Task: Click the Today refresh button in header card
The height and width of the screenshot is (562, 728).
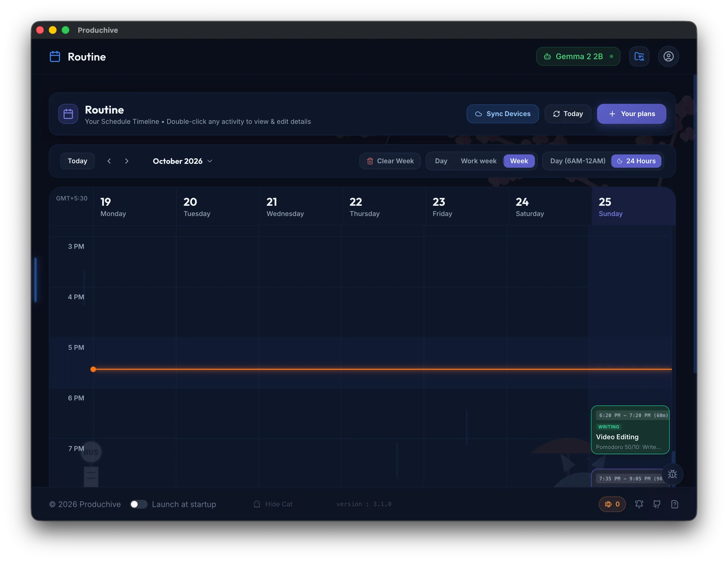Action: [568, 114]
